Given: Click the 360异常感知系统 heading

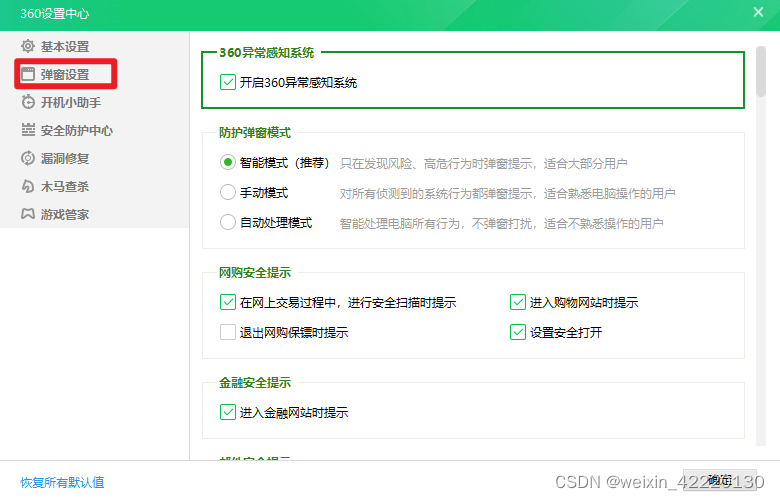Looking at the screenshot, I should click(x=267, y=53).
